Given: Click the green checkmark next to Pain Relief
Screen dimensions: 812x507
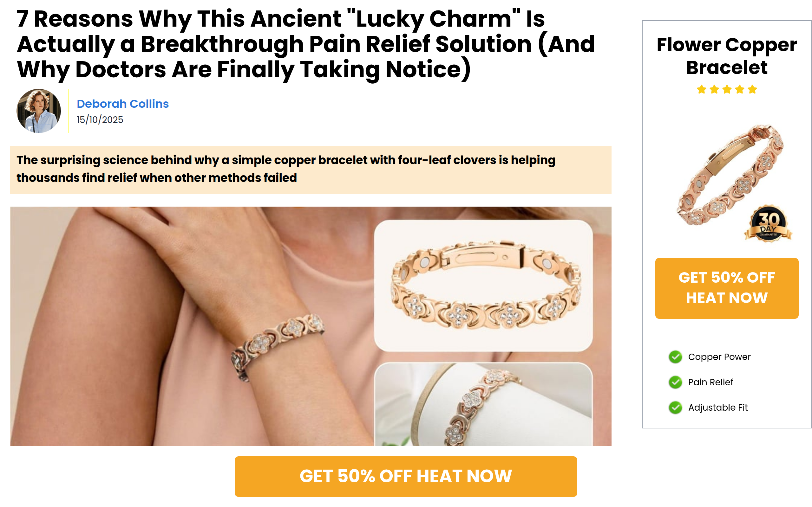Looking at the screenshot, I should [x=675, y=382].
